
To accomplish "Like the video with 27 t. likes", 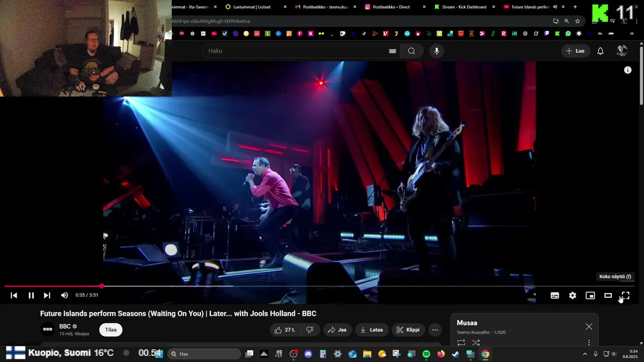I will [285, 330].
